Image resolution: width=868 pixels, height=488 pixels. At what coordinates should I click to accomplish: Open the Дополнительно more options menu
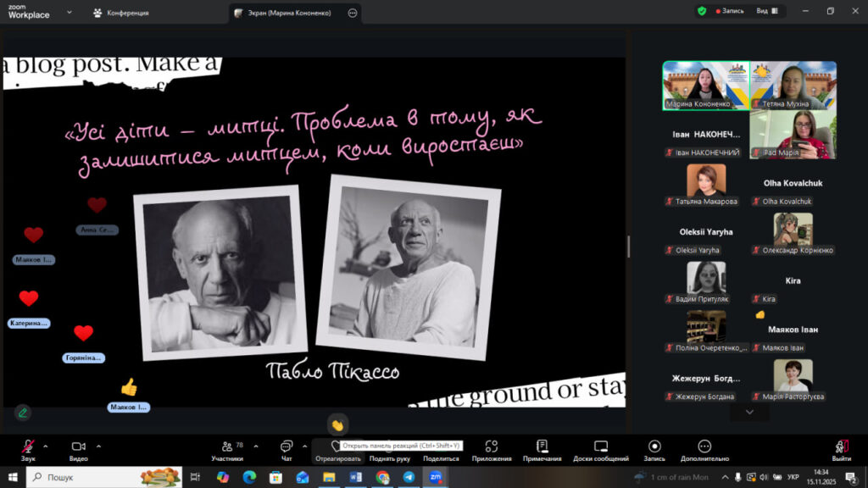click(x=704, y=448)
